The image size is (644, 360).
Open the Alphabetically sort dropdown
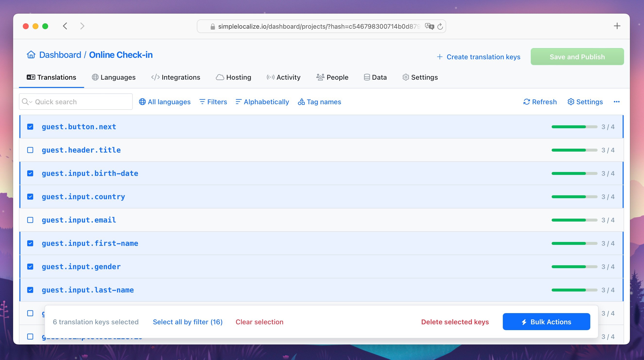pos(262,102)
